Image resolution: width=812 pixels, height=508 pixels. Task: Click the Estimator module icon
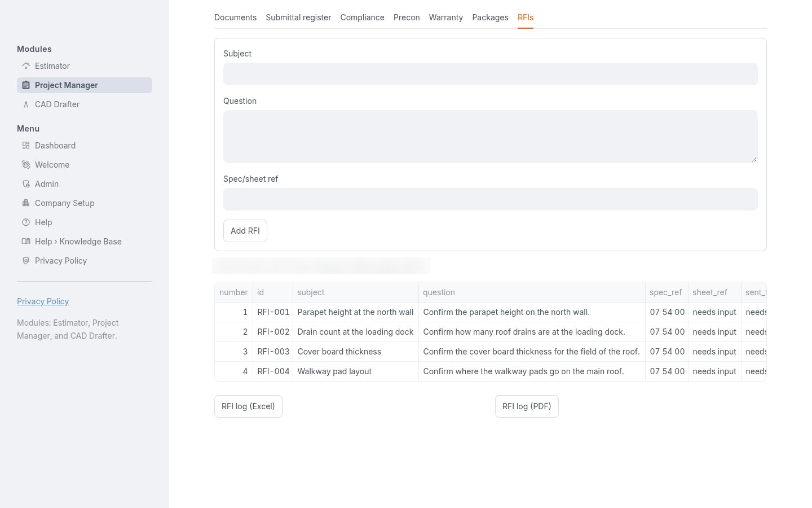pyautogui.click(x=26, y=66)
